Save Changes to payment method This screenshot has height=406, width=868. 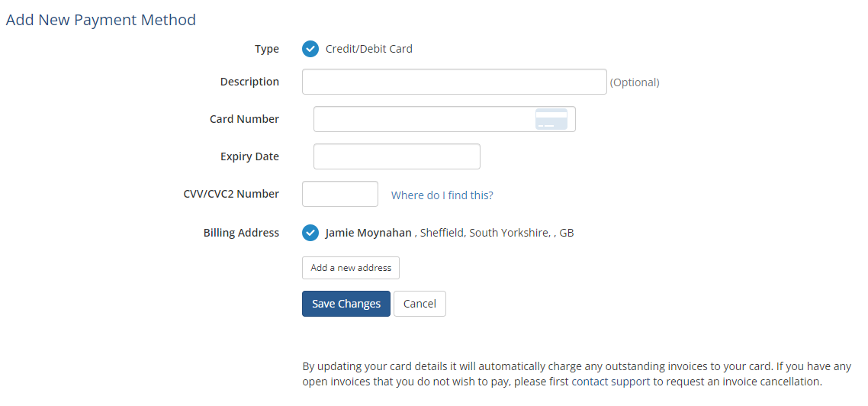click(346, 304)
